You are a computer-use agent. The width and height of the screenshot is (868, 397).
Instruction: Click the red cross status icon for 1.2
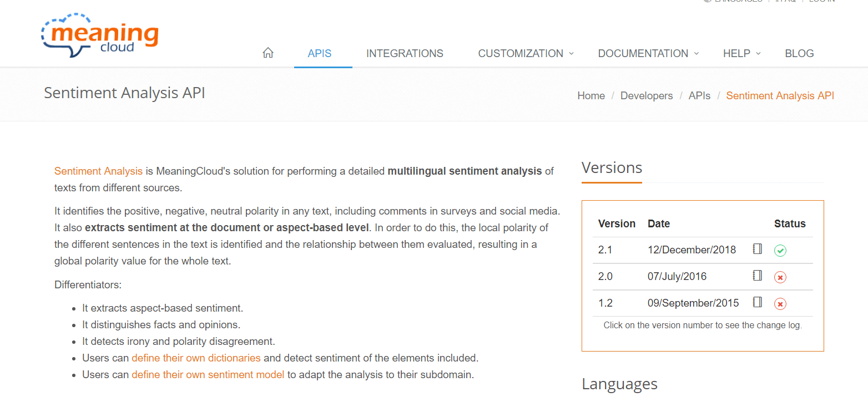(x=780, y=304)
